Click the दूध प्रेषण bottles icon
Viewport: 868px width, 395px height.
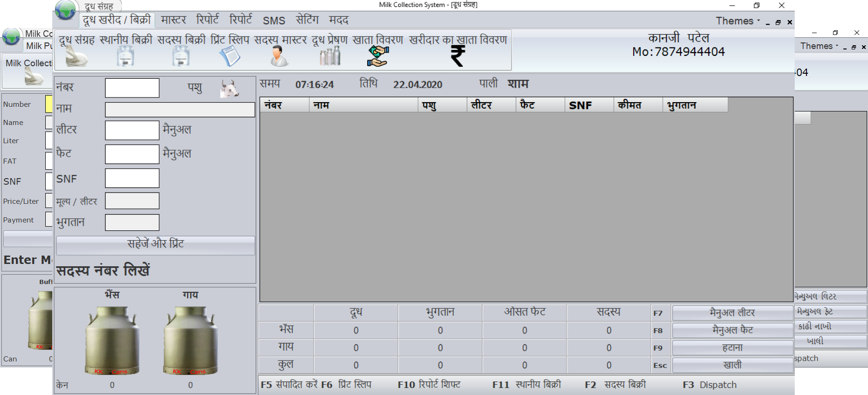point(330,56)
